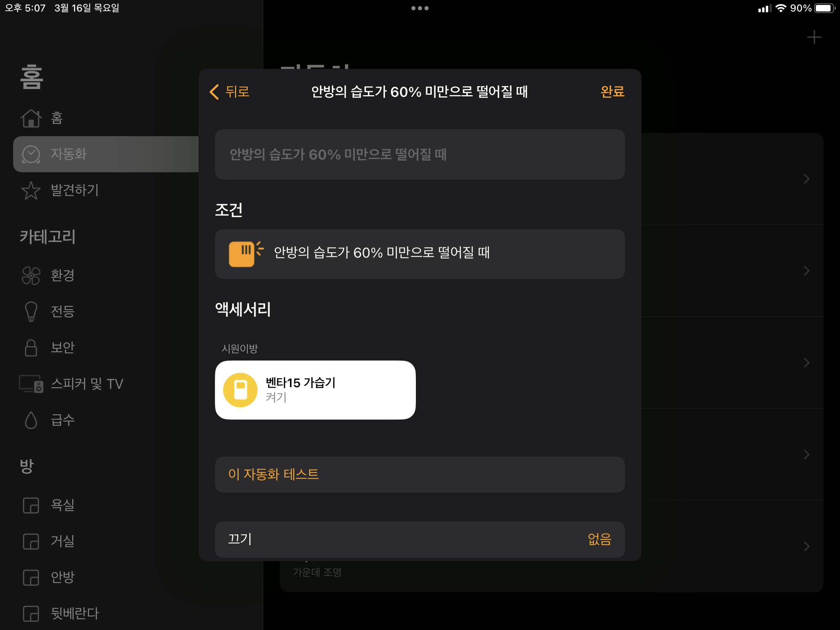The height and width of the screenshot is (630, 840).
Task: Edit the automation name field
Action: pos(420,154)
